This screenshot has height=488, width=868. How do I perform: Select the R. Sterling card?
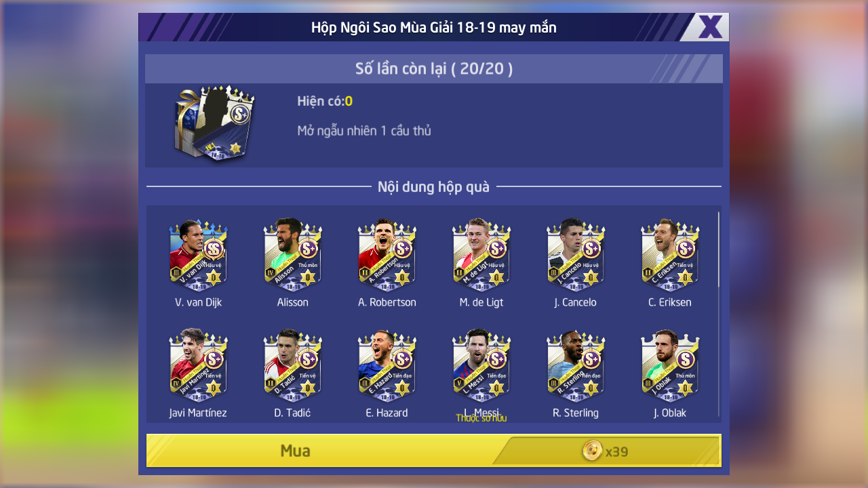coord(575,365)
